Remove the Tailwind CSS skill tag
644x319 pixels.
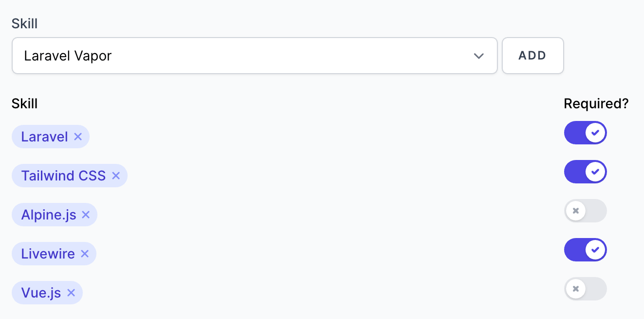[116, 176]
